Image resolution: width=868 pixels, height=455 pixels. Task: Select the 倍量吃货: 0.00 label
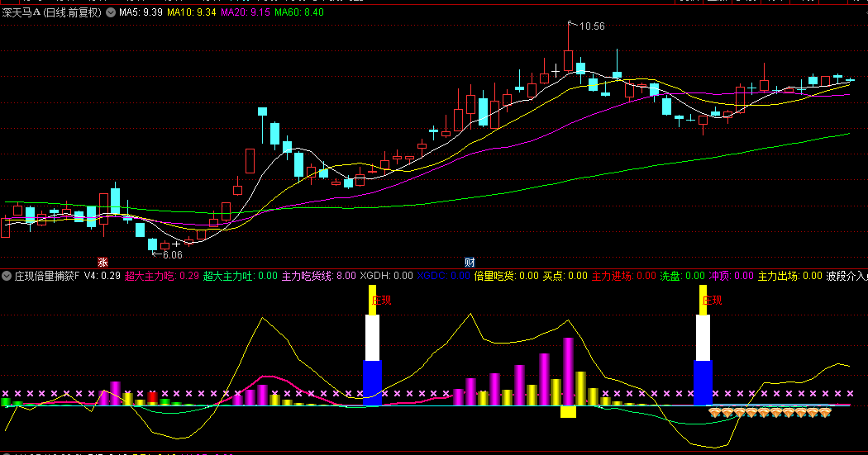pyautogui.click(x=507, y=276)
